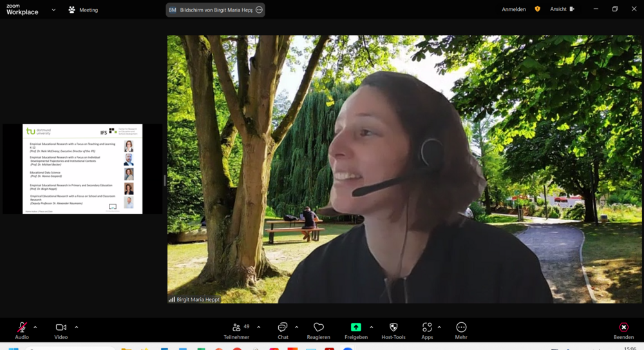Open Host-Tools shield icon
Screen dimensions: 644x350
tap(393, 327)
